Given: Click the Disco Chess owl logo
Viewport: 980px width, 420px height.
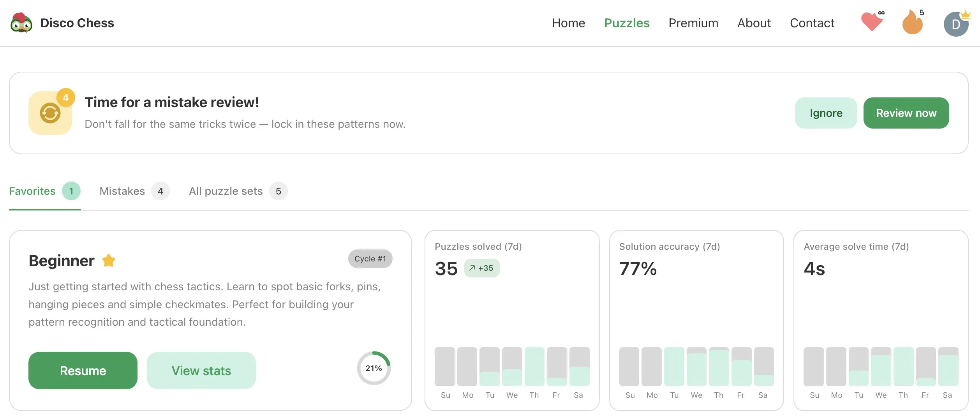Looking at the screenshot, I should pos(21,23).
